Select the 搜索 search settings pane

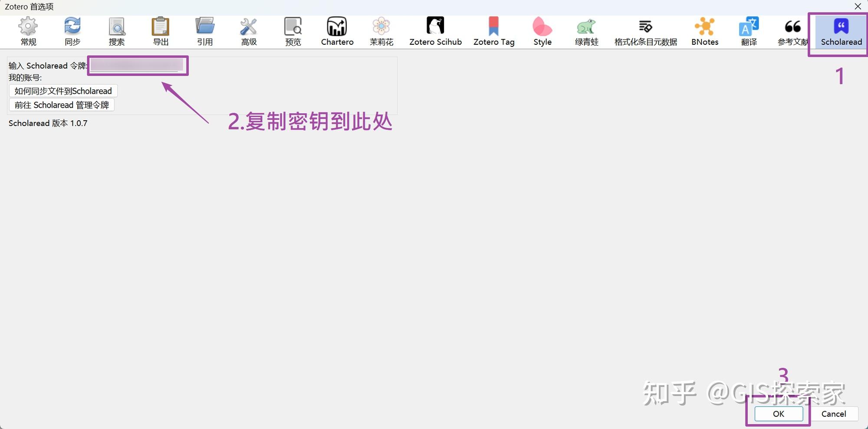[x=116, y=30]
